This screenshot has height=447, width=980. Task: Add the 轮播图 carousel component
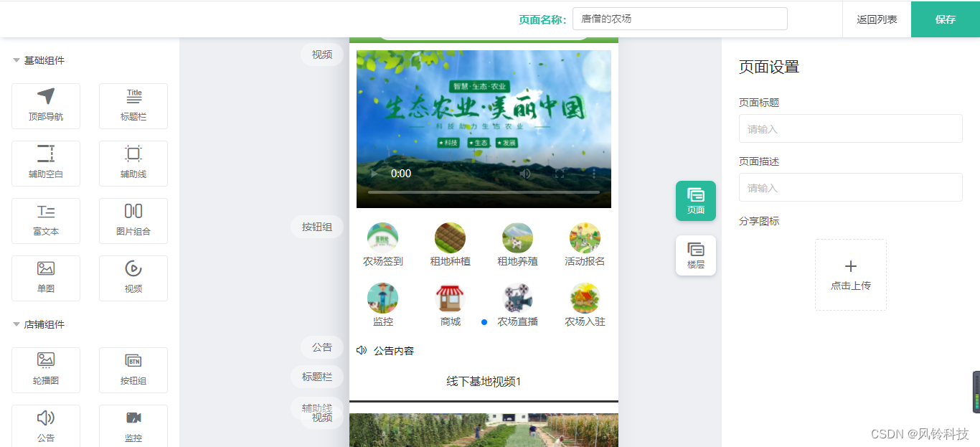pos(46,370)
